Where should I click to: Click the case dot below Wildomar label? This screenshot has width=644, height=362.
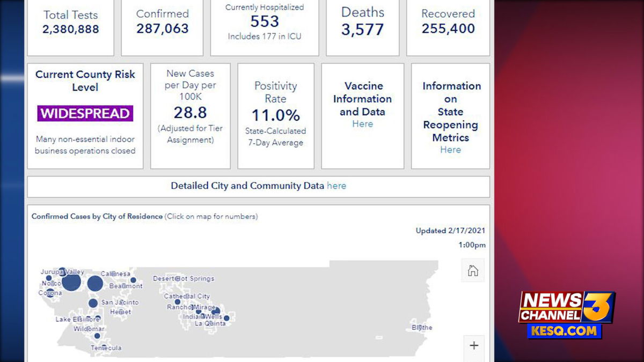tap(97, 336)
